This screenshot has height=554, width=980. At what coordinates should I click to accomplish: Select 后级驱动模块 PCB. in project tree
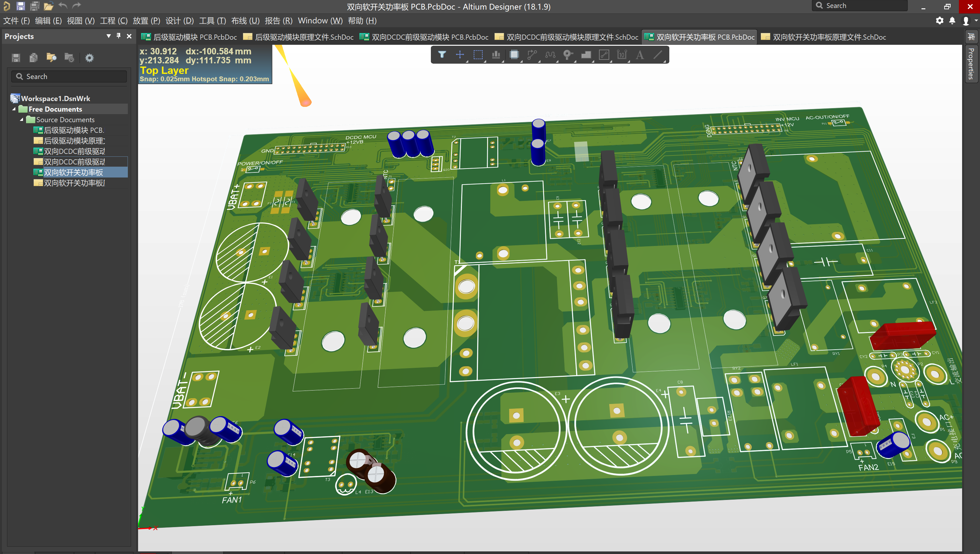click(74, 130)
